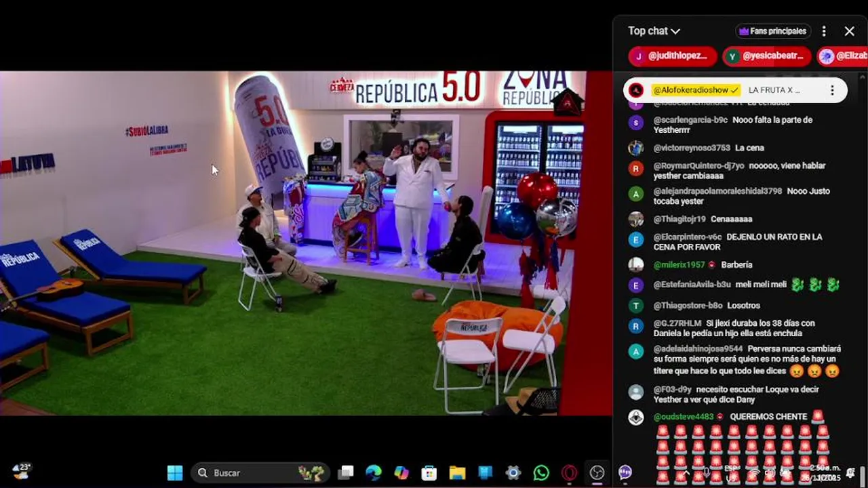
Task: Select username @Thiagitojr19 in chat
Action: (679, 219)
